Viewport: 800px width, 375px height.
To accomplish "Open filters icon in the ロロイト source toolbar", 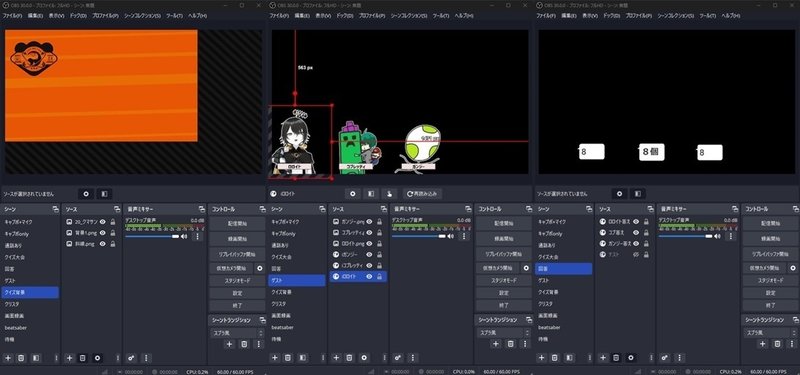I will click(x=371, y=194).
